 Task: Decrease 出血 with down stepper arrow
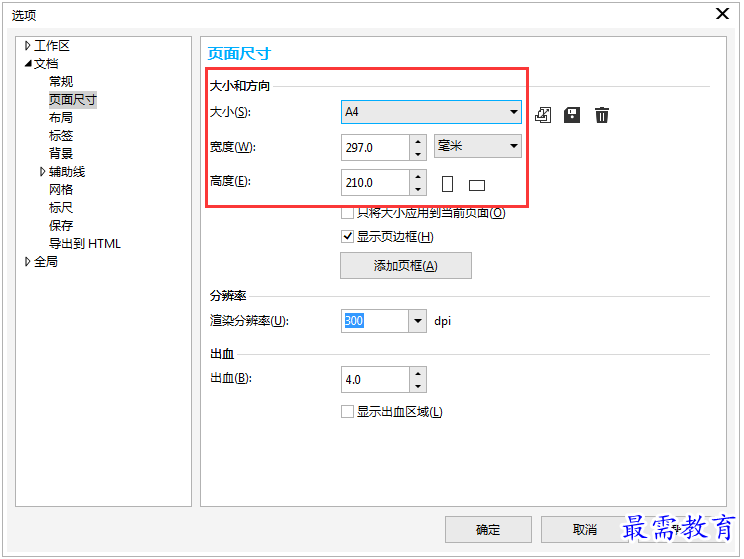418,386
